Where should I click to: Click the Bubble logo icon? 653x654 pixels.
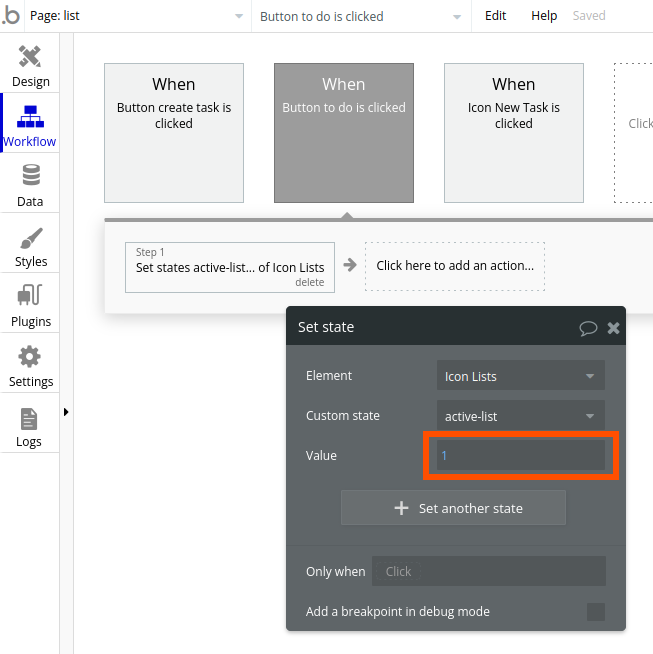[11, 16]
